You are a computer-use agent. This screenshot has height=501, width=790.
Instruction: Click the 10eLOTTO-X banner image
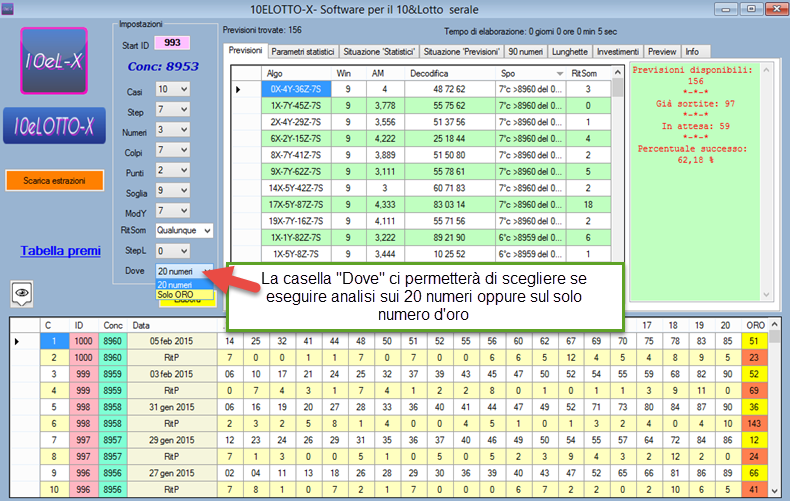coord(54,126)
